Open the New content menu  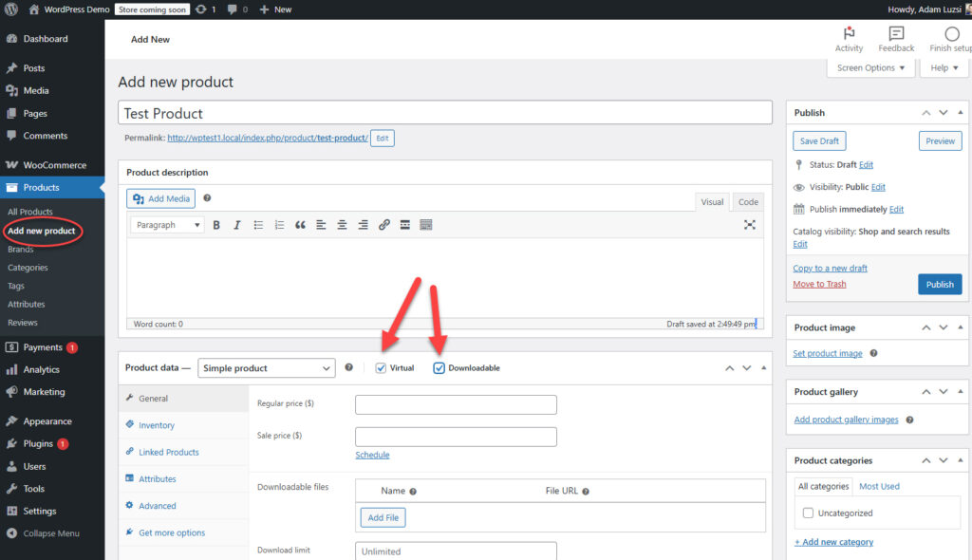click(275, 9)
